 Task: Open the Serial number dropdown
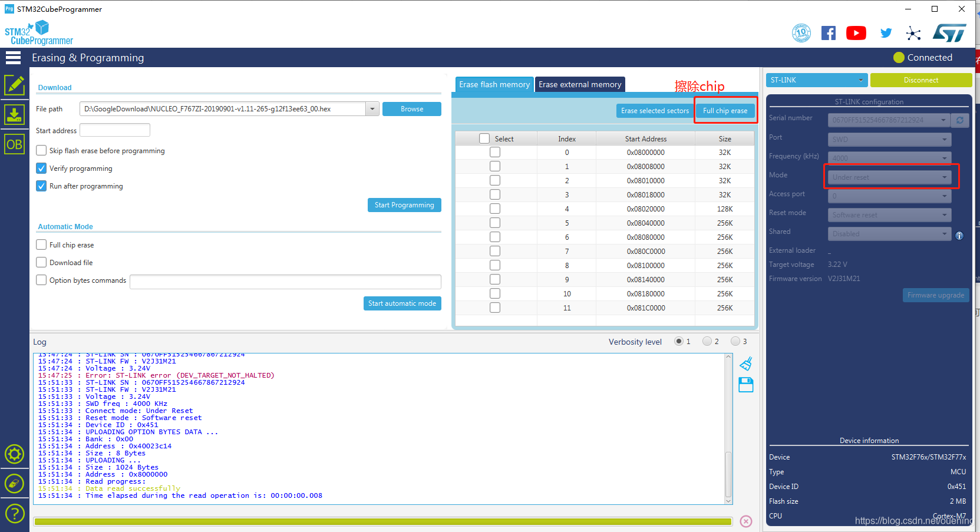(889, 120)
